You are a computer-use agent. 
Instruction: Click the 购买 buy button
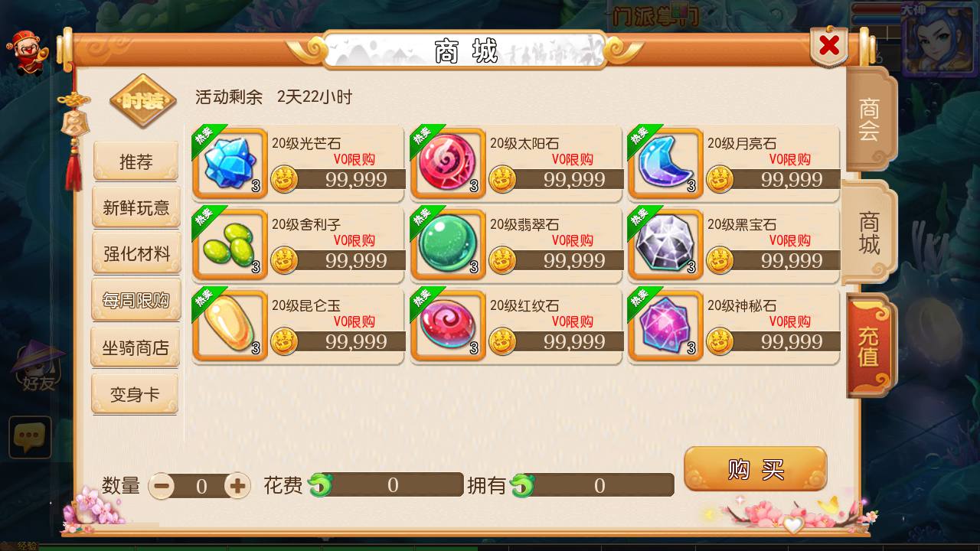756,469
